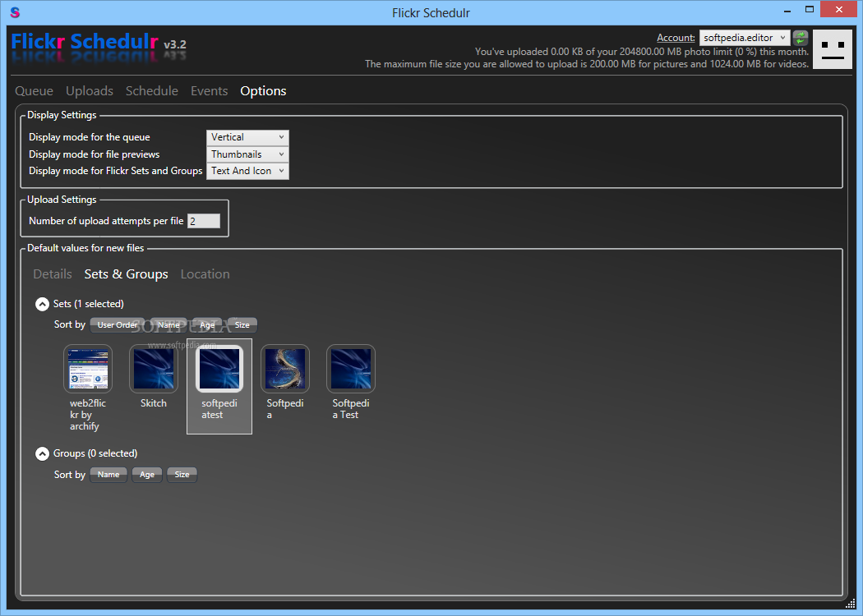Open file previews display mode dropdown (Thumbnails)
The width and height of the screenshot is (863, 616).
tap(247, 154)
